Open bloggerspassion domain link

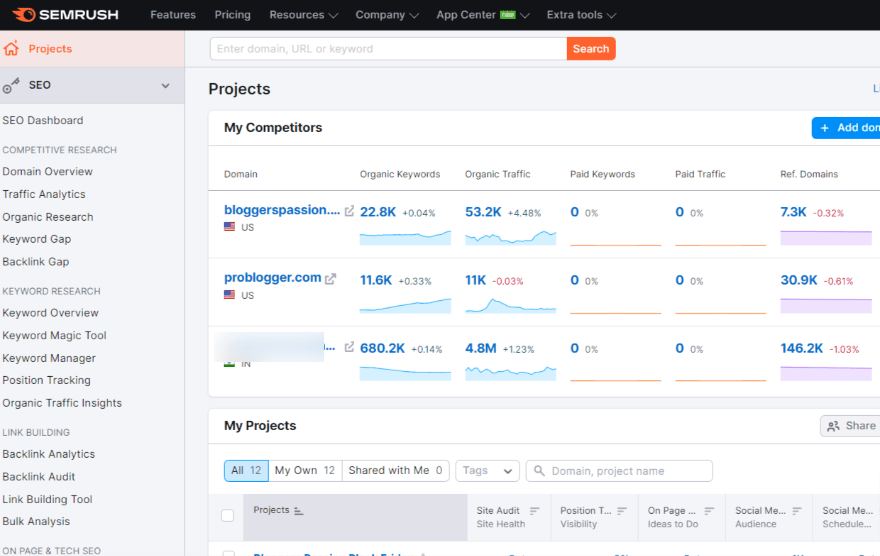[x=282, y=210]
